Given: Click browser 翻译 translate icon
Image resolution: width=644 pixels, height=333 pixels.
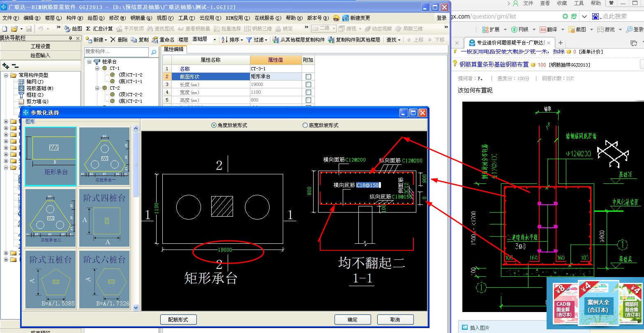Looking at the screenshot, I should point(543,30).
